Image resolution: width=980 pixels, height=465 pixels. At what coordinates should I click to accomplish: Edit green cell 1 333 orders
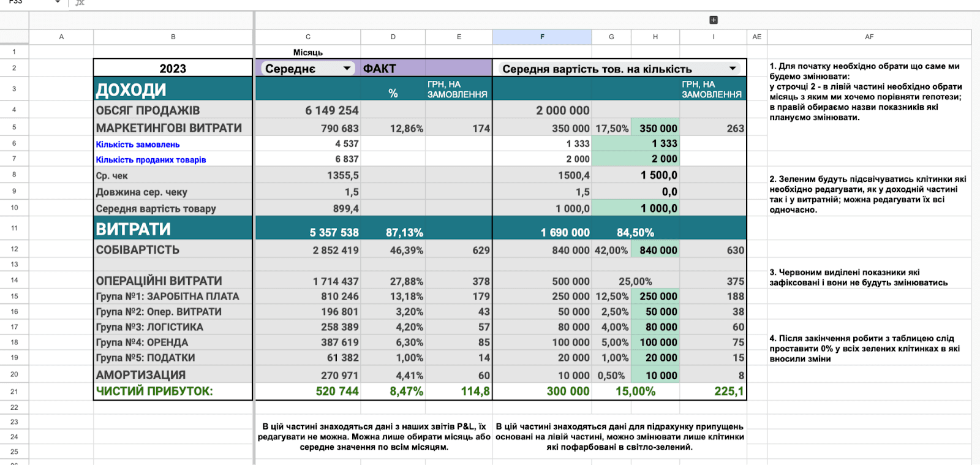[636, 143]
